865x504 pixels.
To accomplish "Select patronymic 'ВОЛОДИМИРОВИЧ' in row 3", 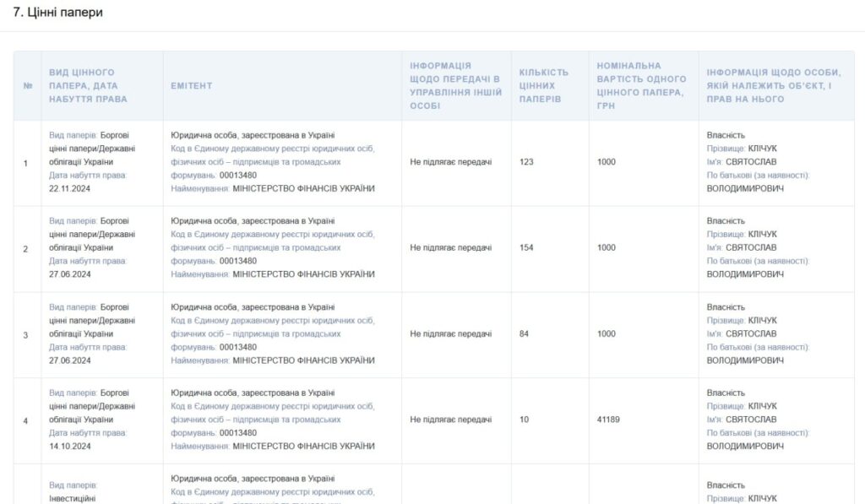I will click(x=745, y=360).
